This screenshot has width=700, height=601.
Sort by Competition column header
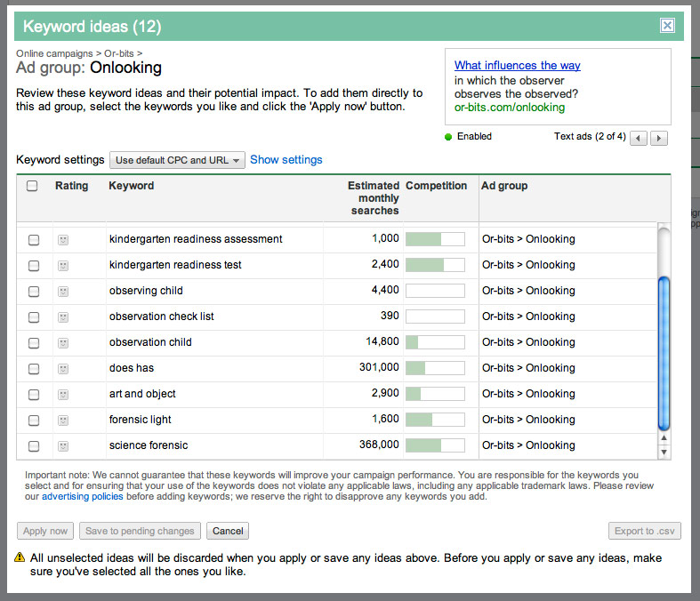pyautogui.click(x=436, y=186)
